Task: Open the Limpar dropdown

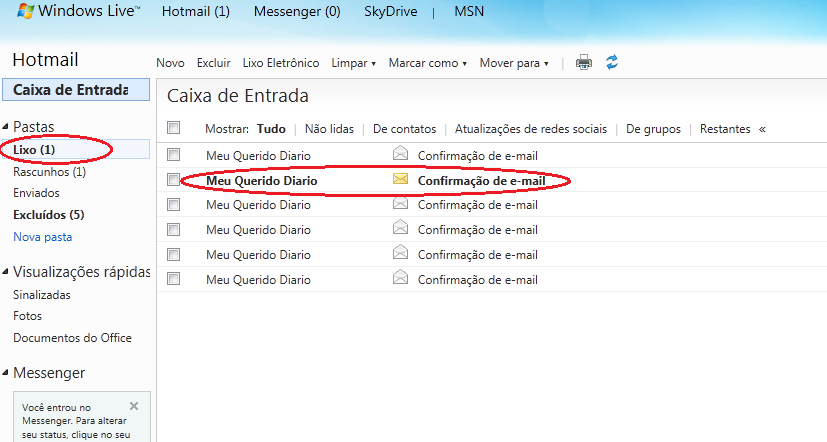Action: pyautogui.click(x=353, y=63)
